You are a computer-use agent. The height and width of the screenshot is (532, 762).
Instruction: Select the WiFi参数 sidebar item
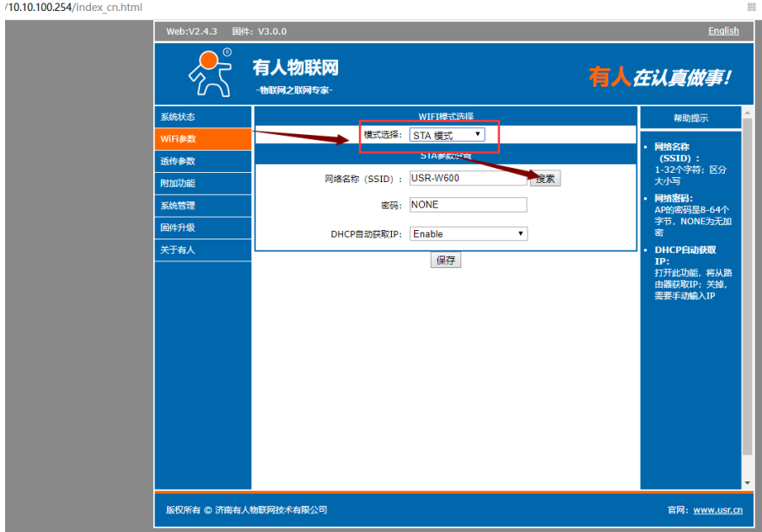[202, 139]
